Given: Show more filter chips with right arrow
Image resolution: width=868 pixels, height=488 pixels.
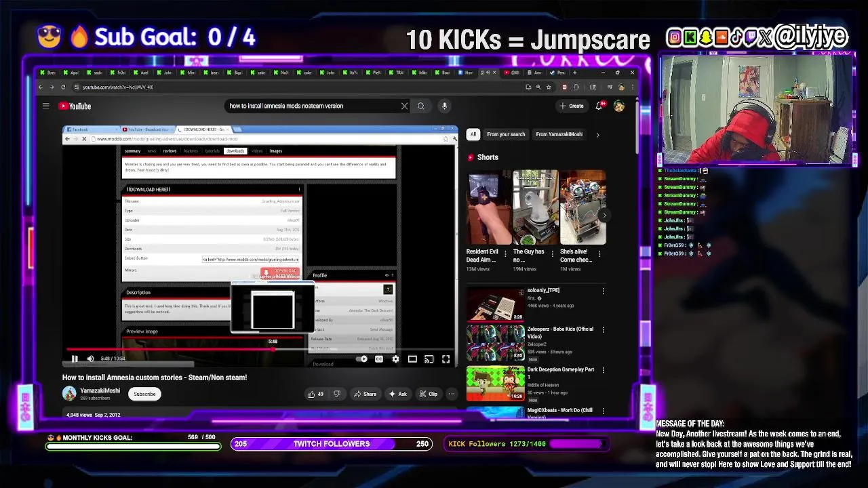Looking at the screenshot, I should tap(597, 134).
